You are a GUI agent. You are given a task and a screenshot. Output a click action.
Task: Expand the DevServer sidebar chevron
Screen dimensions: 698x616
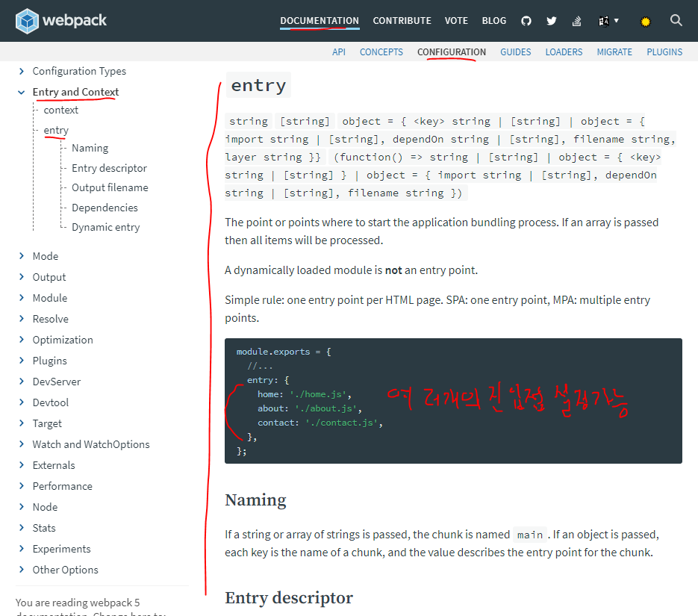coord(22,381)
